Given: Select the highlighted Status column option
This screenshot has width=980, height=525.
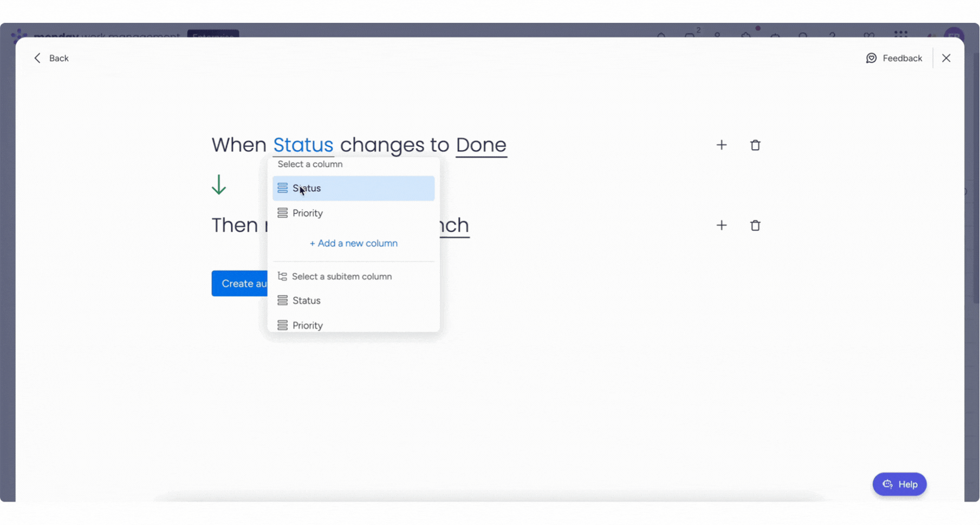Looking at the screenshot, I should tap(353, 188).
